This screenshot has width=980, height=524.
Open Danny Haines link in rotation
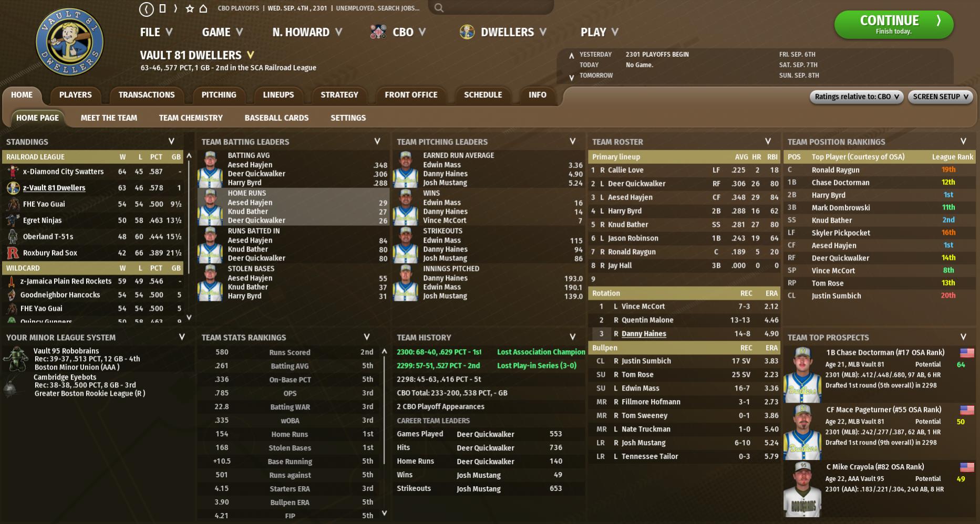pyautogui.click(x=643, y=334)
